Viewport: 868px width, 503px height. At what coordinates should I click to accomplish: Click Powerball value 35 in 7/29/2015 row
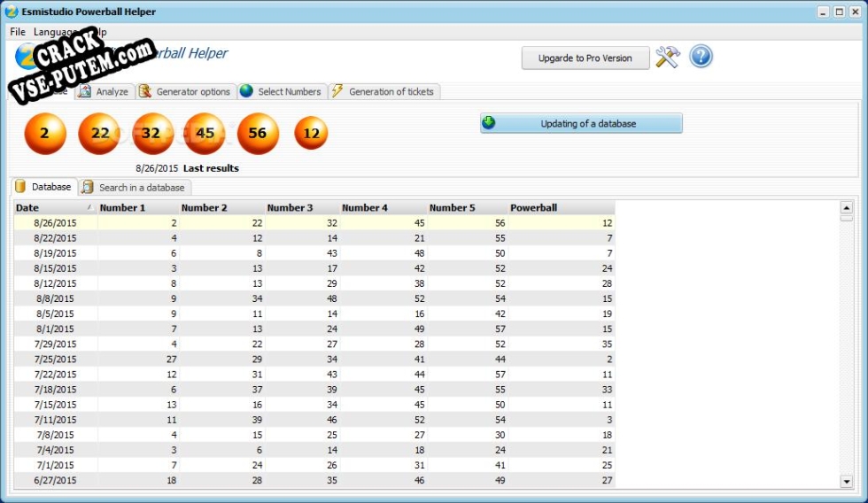(607, 344)
